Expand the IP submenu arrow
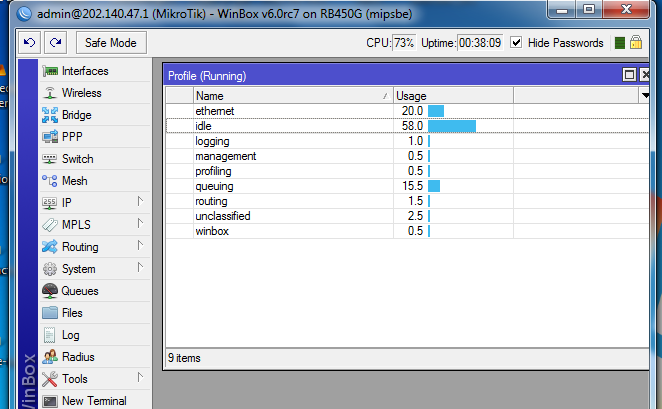The height and width of the screenshot is (409, 662). pos(140,201)
